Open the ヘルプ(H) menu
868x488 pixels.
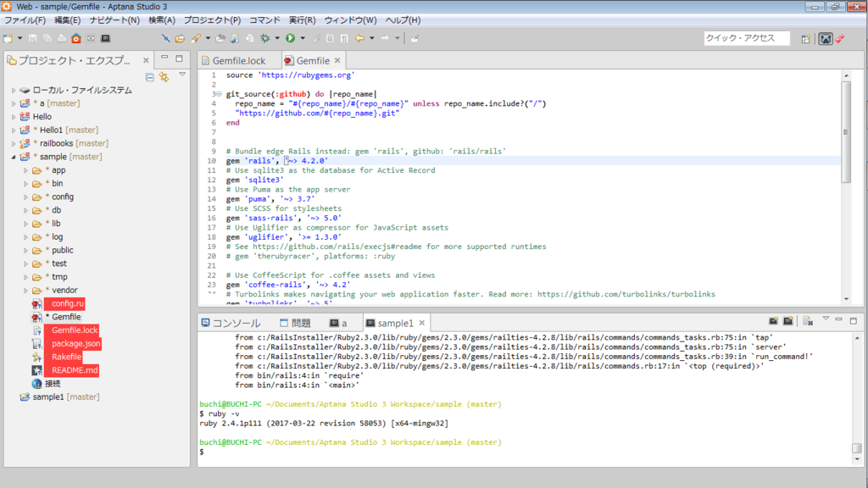[403, 20]
